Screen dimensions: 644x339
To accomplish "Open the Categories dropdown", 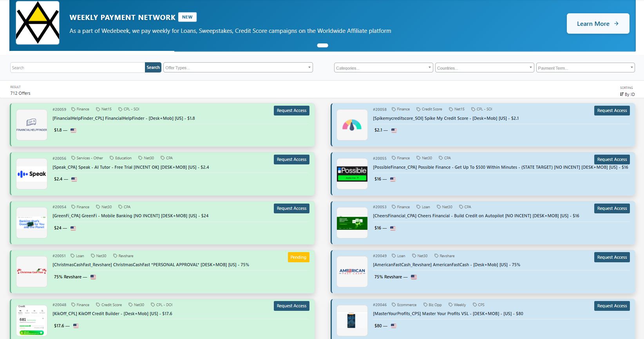I will [x=384, y=68].
